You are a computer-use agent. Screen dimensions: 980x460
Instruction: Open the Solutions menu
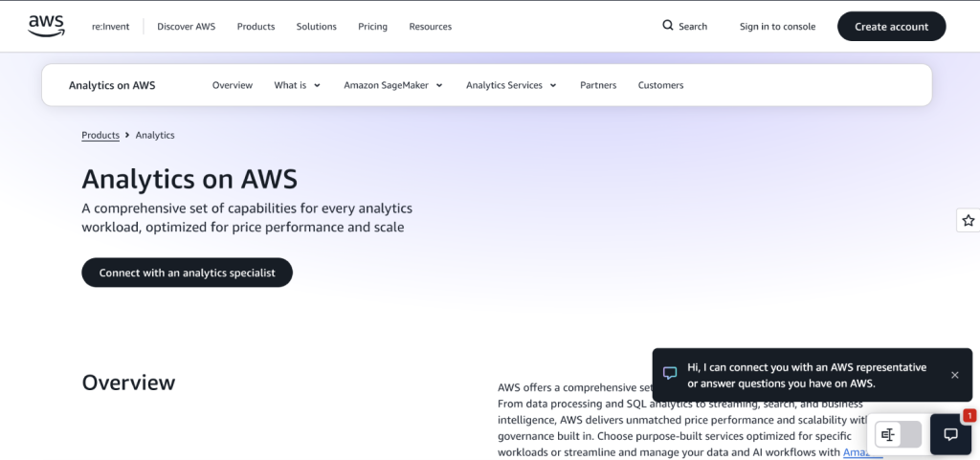pyautogui.click(x=316, y=26)
